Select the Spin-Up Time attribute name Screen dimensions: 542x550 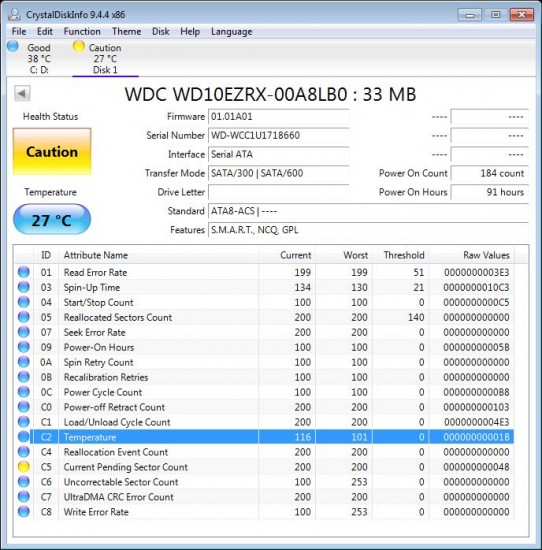(92, 288)
